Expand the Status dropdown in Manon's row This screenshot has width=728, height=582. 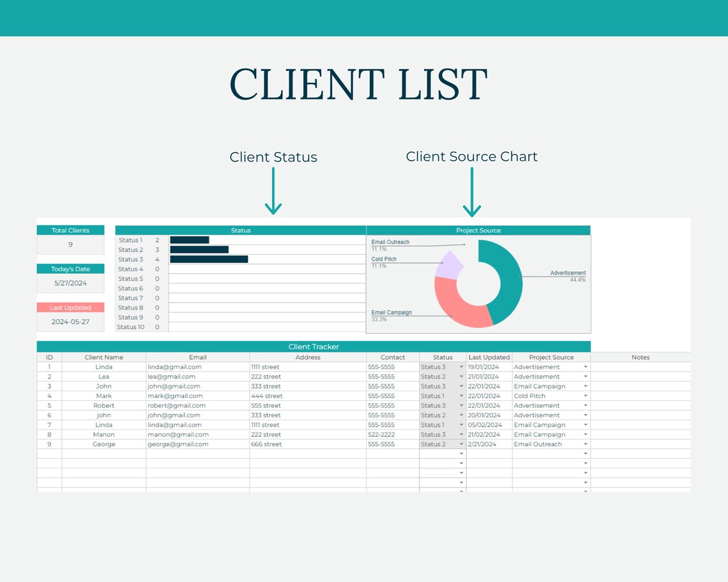(x=460, y=435)
